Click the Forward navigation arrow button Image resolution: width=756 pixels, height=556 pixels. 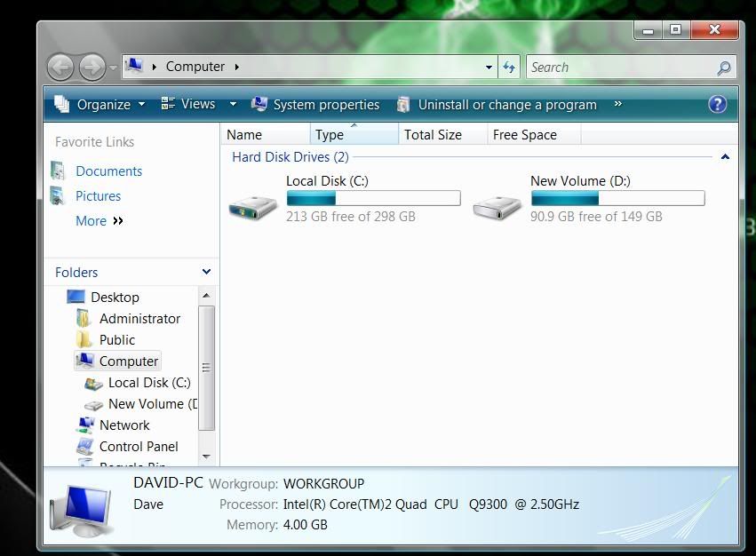pyautogui.click(x=92, y=67)
